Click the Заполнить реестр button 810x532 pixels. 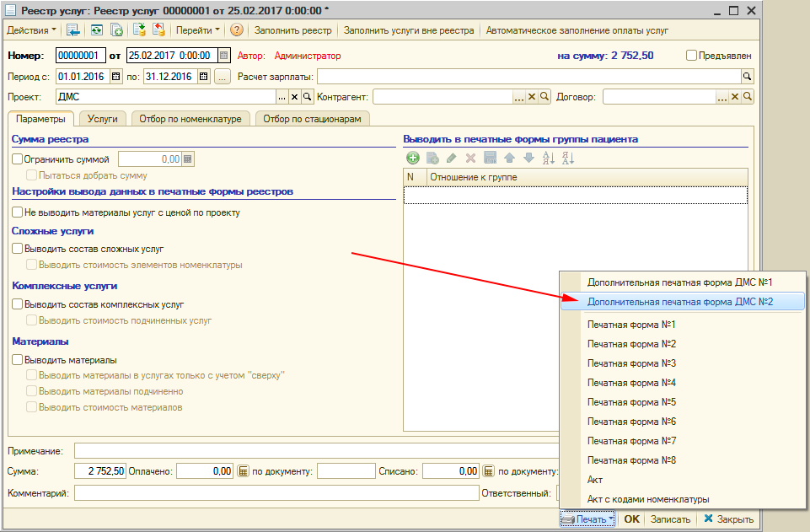[x=292, y=30]
